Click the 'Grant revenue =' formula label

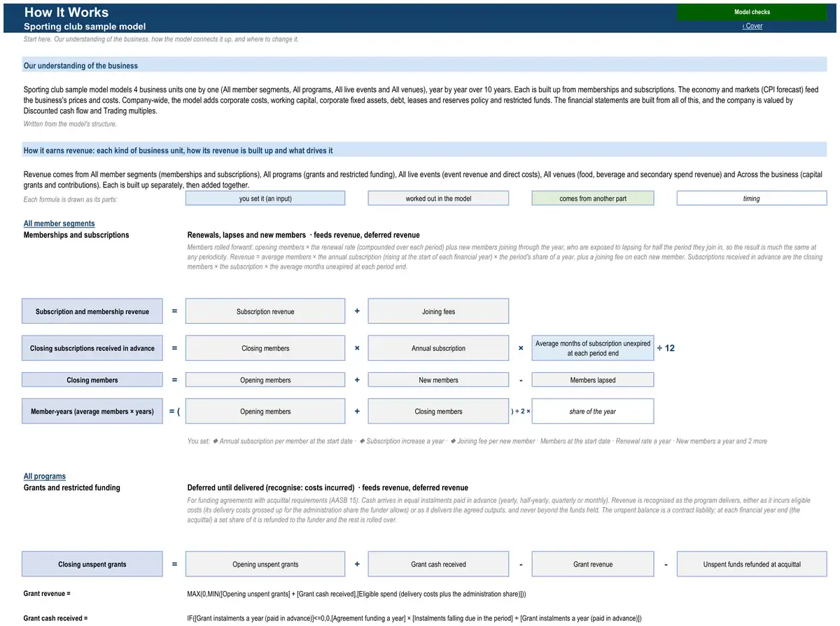48,594
